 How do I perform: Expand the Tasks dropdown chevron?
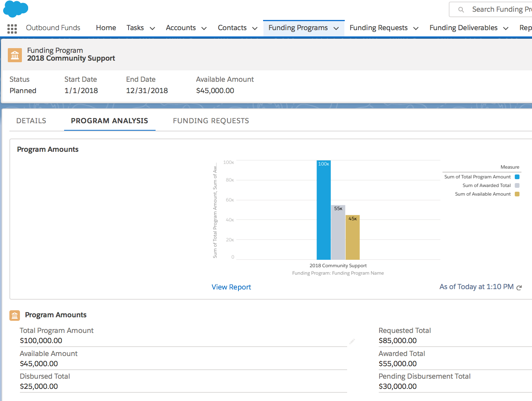[152, 28]
